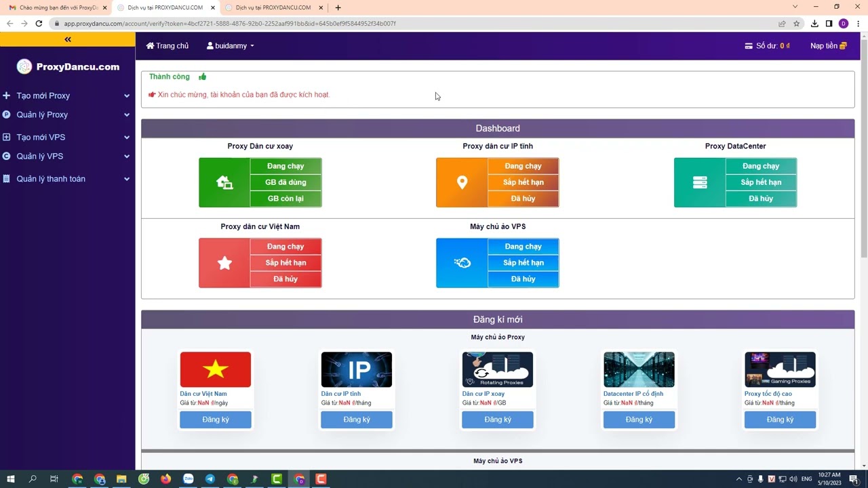Open Sắp hết hạn under Máy chủ ảo VPS

click(x=523, y=263)
